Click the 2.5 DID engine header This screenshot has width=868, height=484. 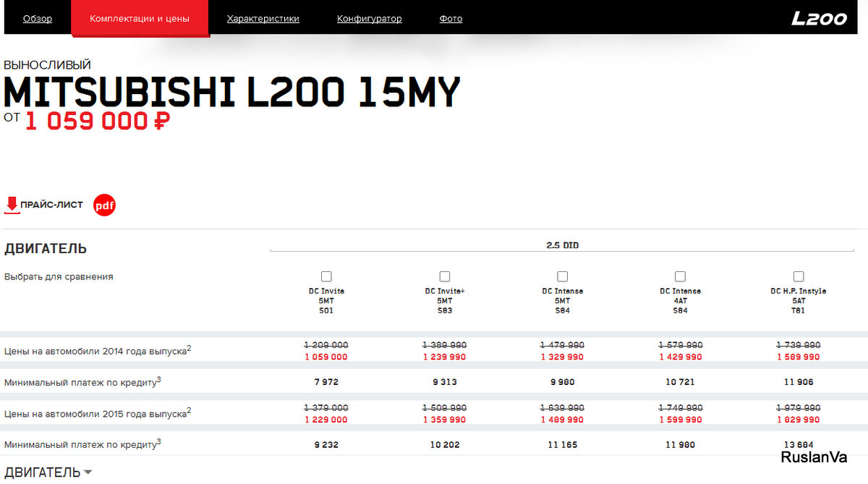coord(562,245)
